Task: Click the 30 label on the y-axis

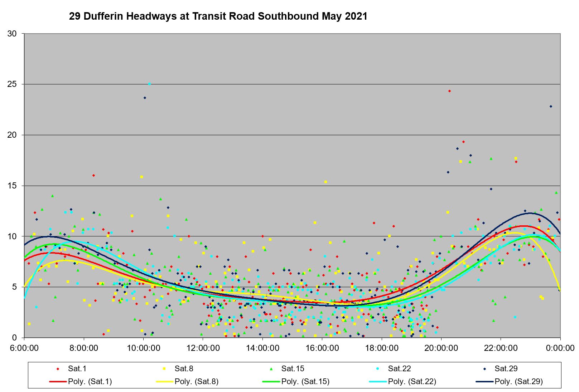Action: pyautogui.click(x=12, y=34)
